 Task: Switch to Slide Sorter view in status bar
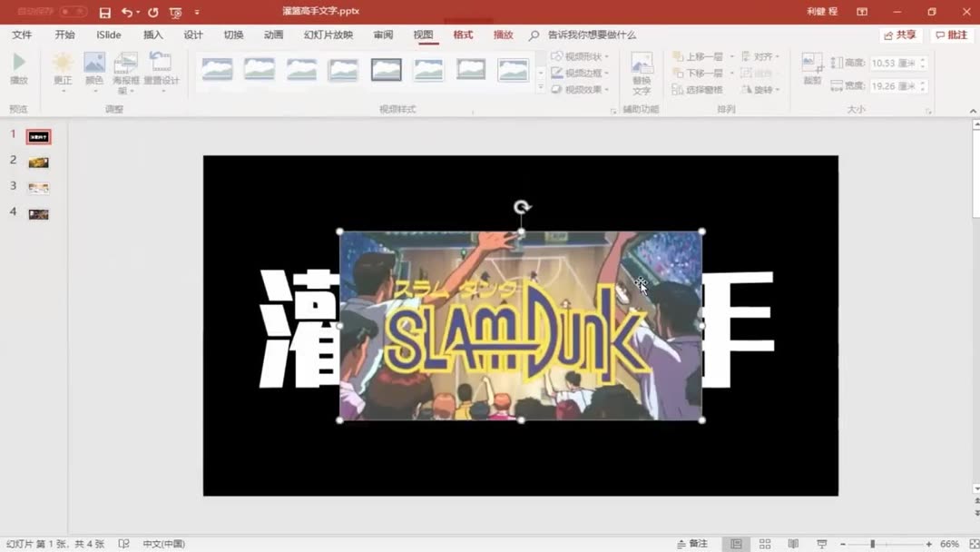pos(765,542)
